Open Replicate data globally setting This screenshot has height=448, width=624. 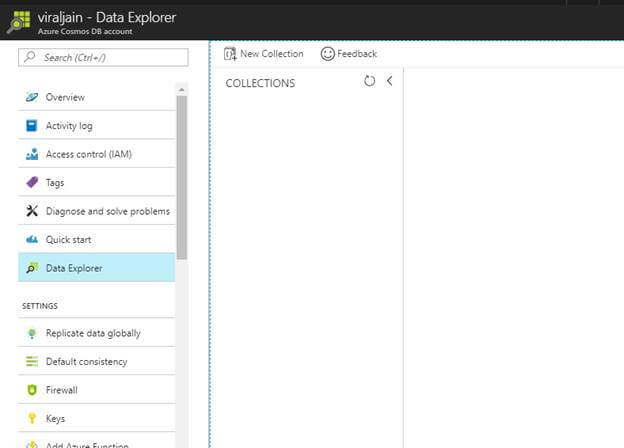(x=96, y=333)
